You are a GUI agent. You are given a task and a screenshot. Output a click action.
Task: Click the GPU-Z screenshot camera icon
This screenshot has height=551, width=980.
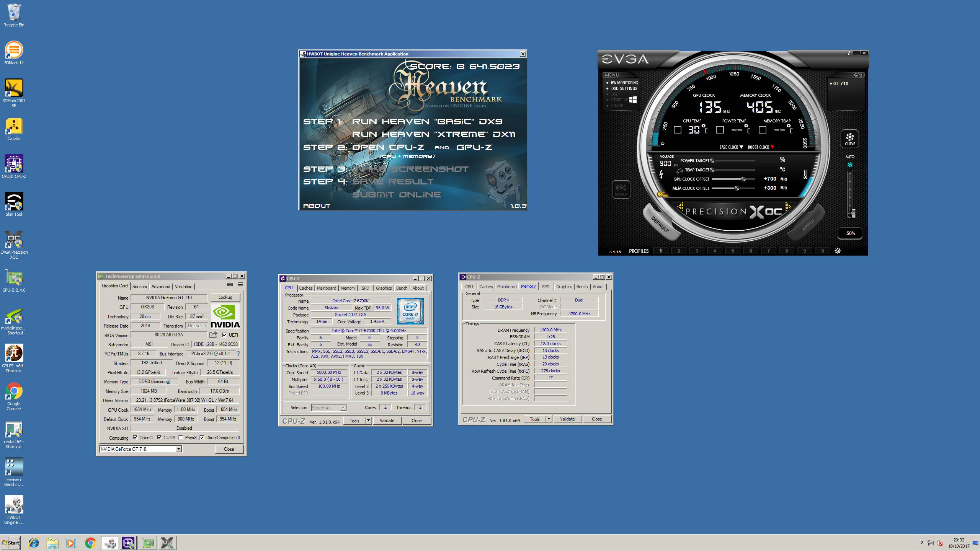(x=230, y=284)
